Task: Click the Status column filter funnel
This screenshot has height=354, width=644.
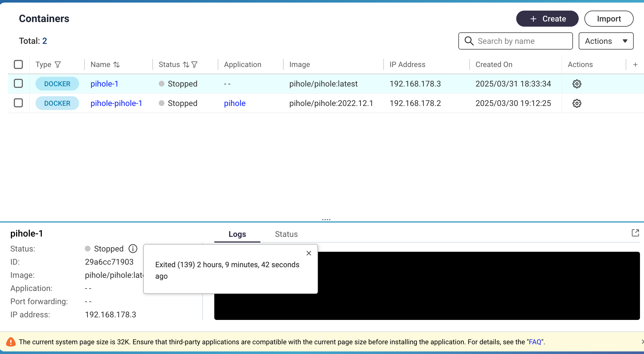Action: pos(195,65)
